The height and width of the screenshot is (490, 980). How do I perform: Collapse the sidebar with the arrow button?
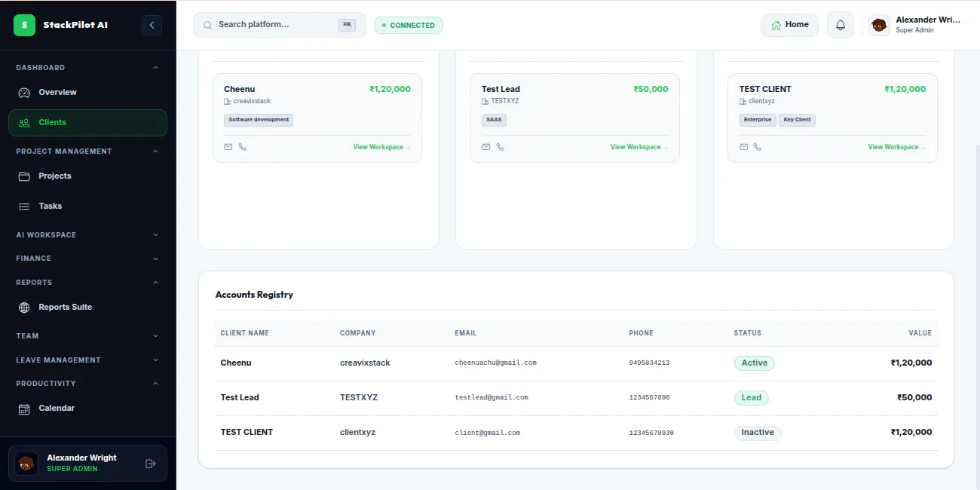(152, 25)
